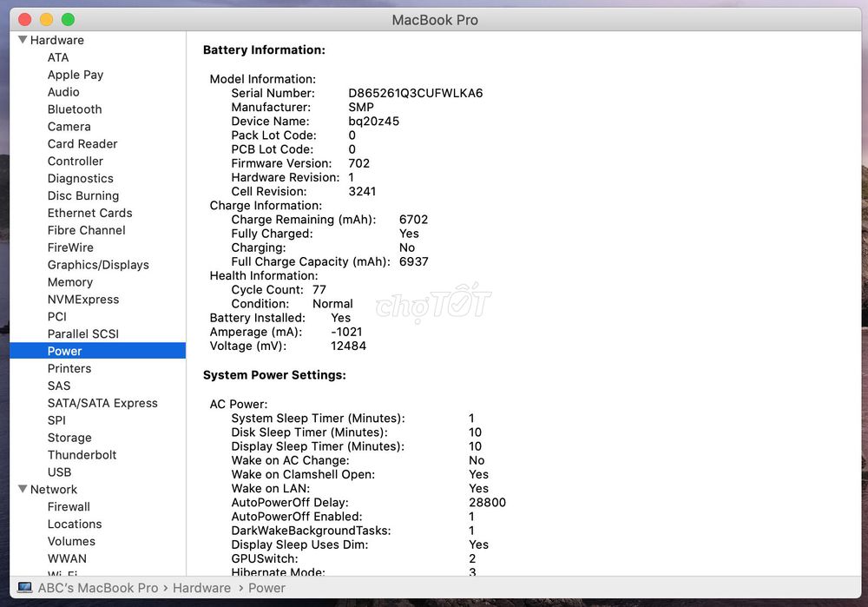Open the Storage section

click(x=69, y=438)
